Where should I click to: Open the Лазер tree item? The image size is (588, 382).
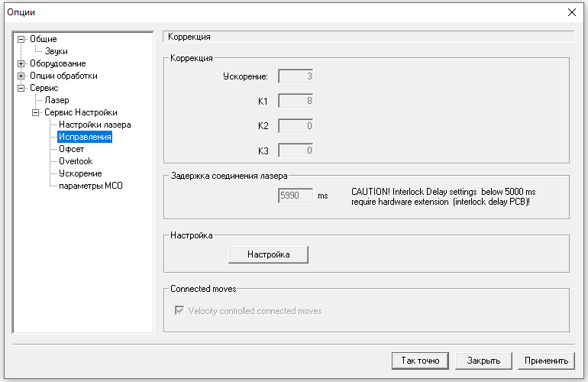57,101
